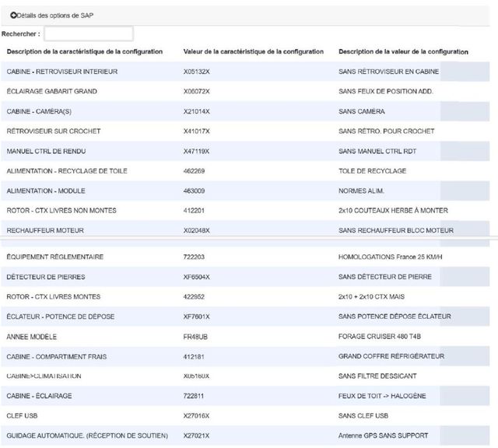This screenshot has height=448, width=498.
Task: Select RÉTROVISEUR SUR CROCHET entry
Action: click(54, 131)
